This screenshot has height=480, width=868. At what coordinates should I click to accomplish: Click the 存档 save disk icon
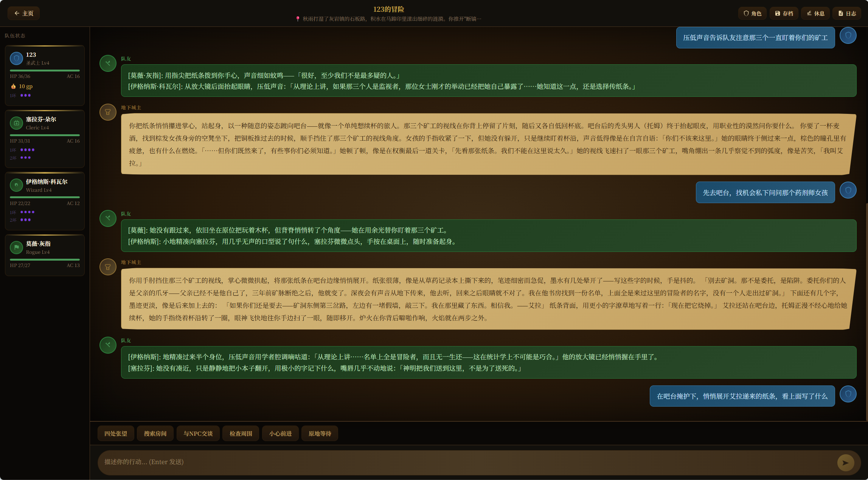(784, 13)
